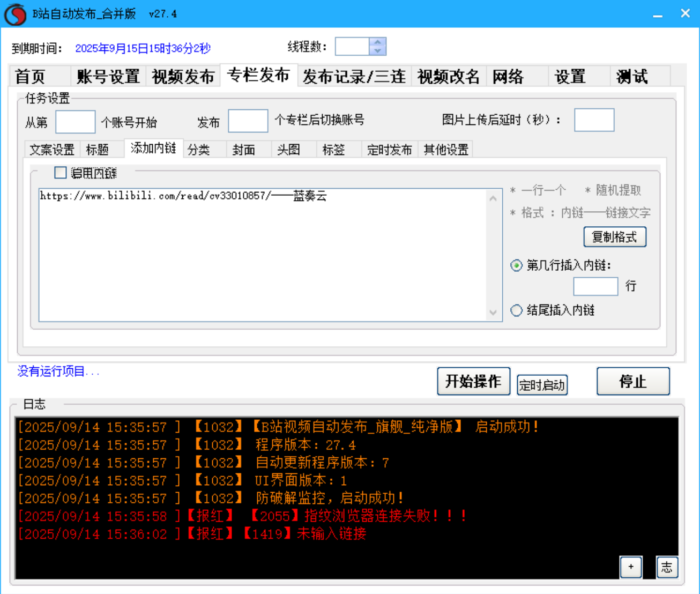Switch to the 视频改名 tab
This screenshot has width=700, height=594.
point(449,76)
